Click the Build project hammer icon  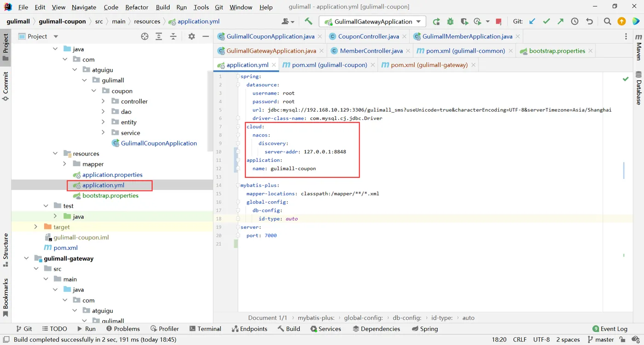point(308,21)
